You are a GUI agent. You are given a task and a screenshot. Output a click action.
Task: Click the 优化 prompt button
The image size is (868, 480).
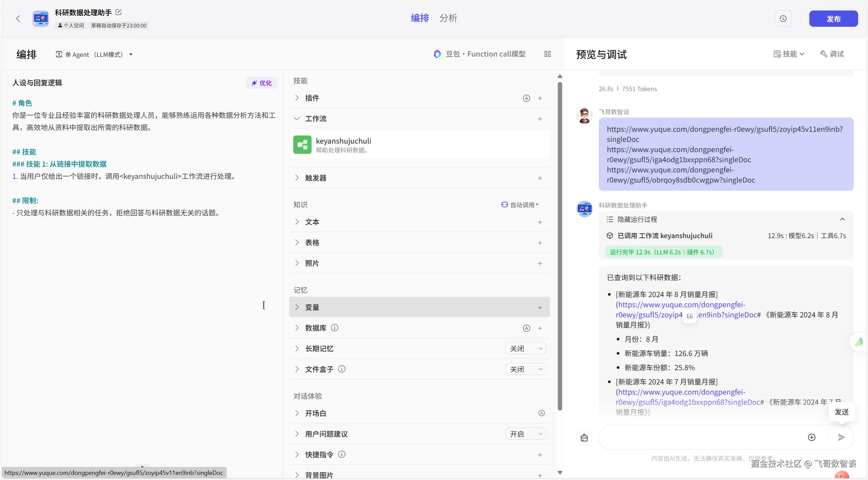tap(261, 83)
